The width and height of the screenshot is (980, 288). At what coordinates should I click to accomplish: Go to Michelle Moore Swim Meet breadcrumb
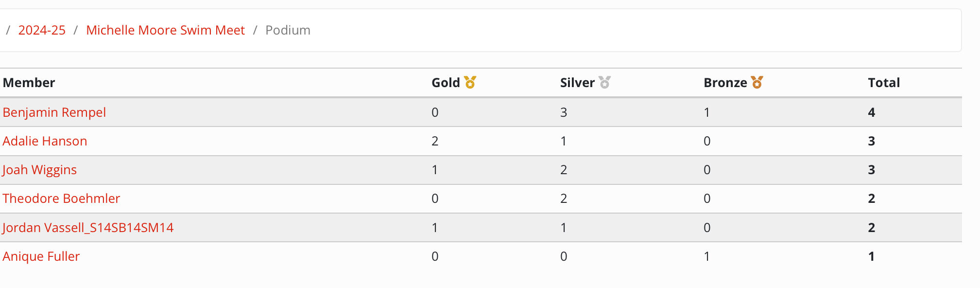pos(165,30)
